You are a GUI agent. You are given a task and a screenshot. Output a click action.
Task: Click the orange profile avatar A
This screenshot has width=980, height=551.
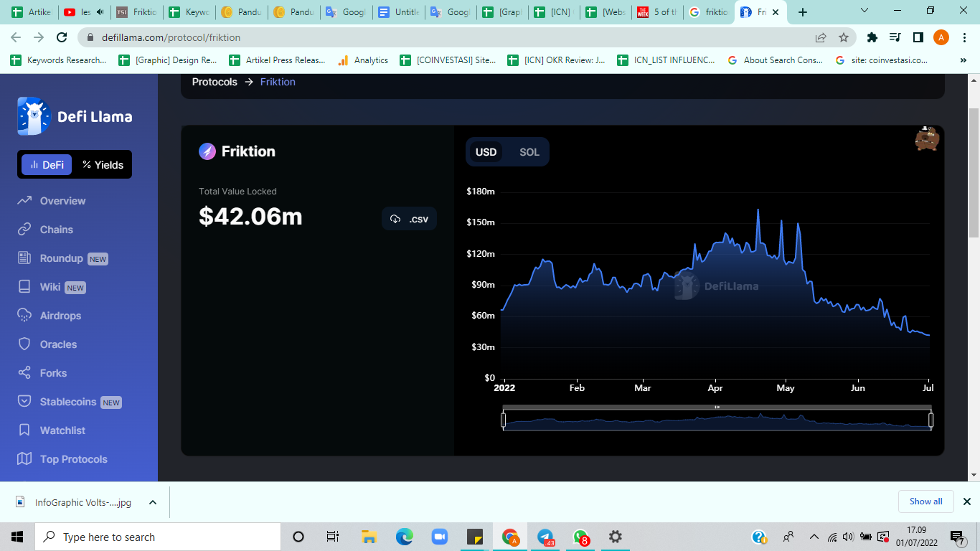click(941, 37)
